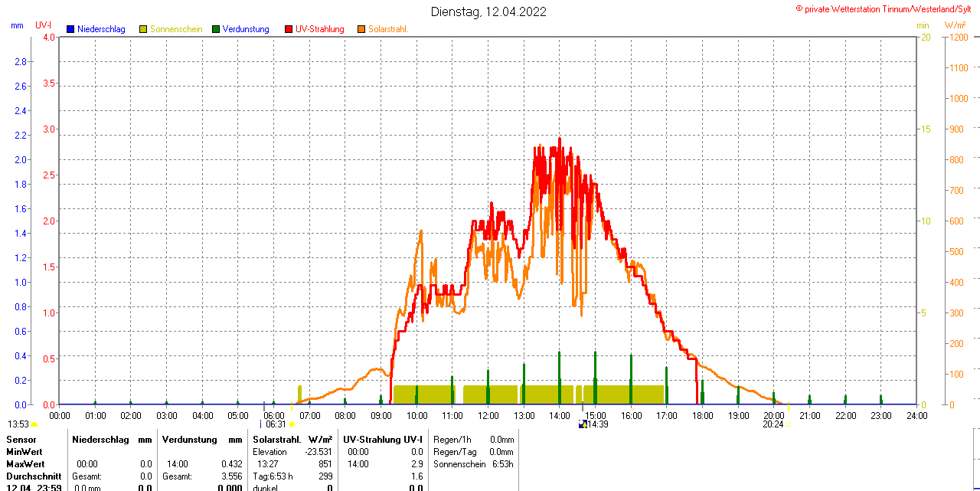
Task: Click the Solarstrahl. legend label
Action: pos(388,29)
